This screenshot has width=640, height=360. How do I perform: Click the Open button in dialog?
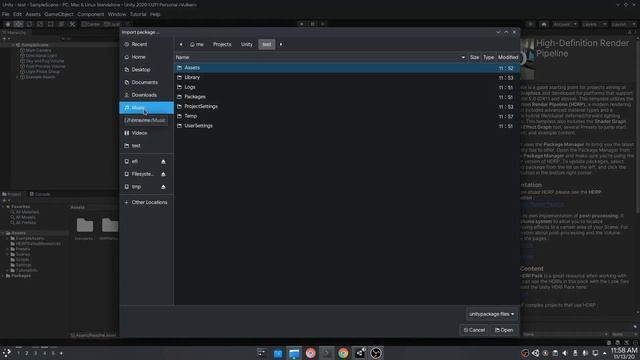click(504, 330)
